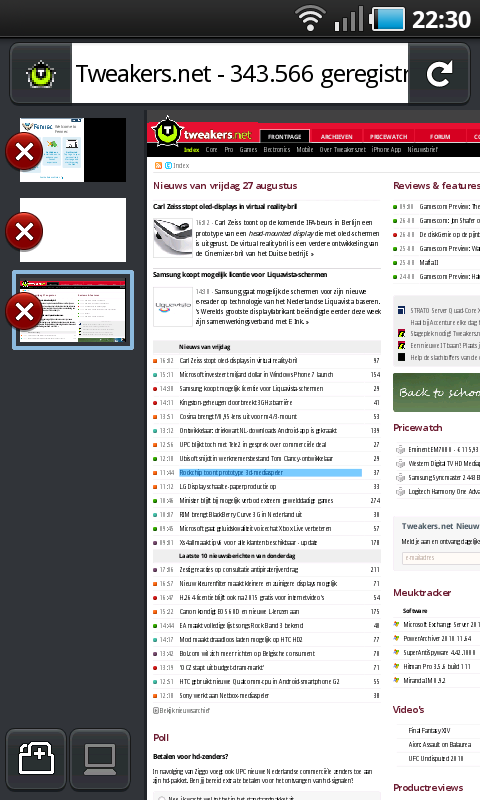
Task: Select the first poll radio option
Action: coord(162,797)
